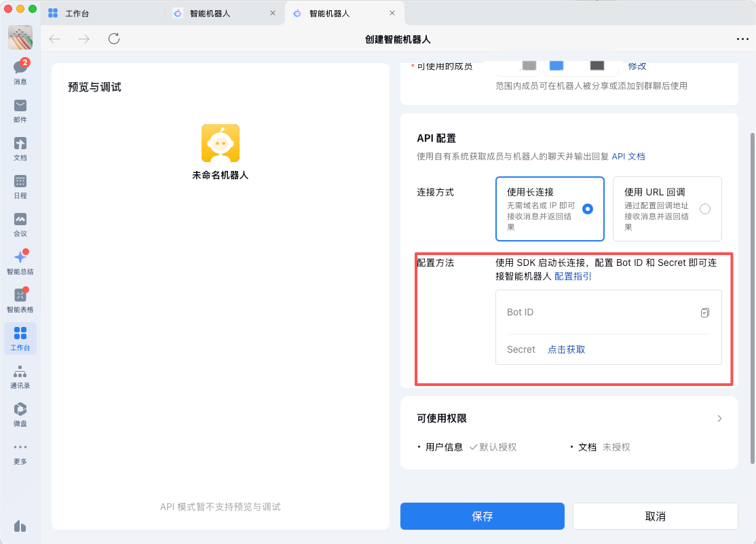
Task: Close the active 智能机器人 tab
Action: tap(392, 13)
